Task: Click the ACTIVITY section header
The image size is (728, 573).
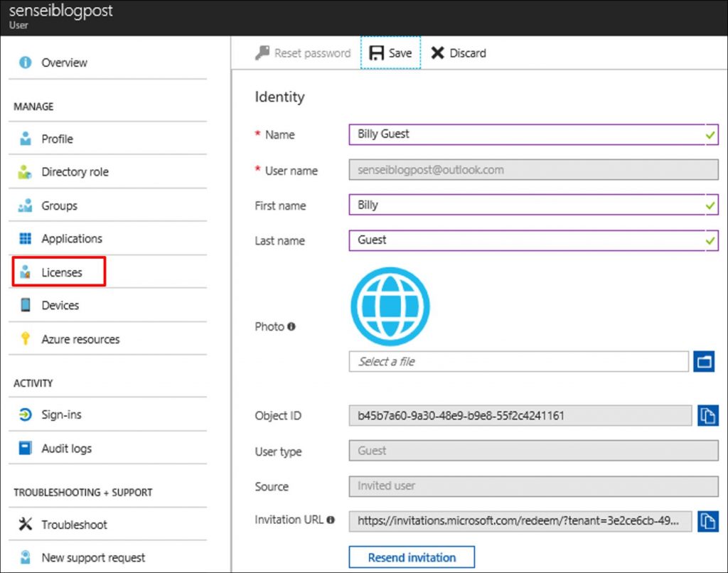Action: click(x=33, y=383)
